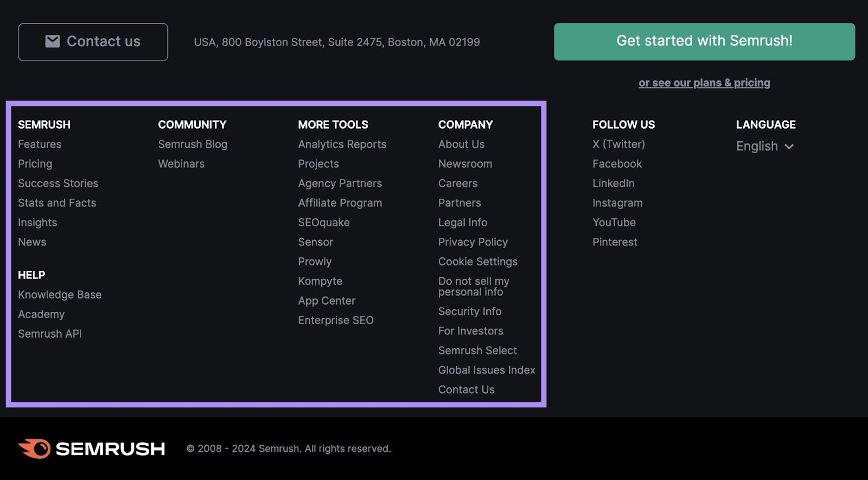The image size is (868, 480).
Task: Open Affiliate Program link
Action: click(x=340, y=203)
